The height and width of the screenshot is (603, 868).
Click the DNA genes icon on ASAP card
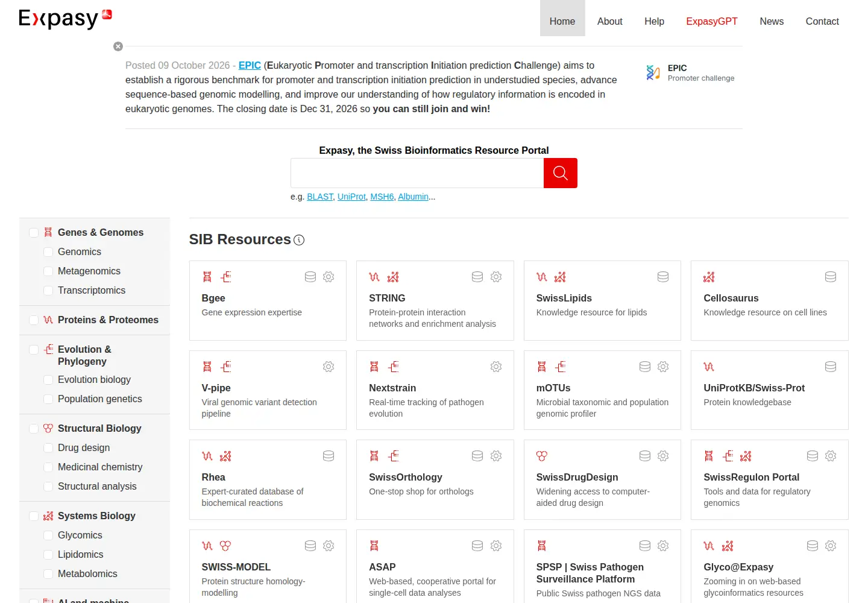point(374,546)
